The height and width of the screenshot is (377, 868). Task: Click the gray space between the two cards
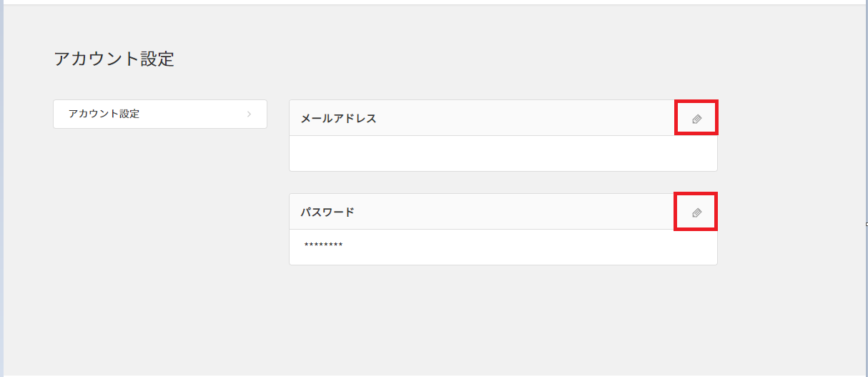503,182
